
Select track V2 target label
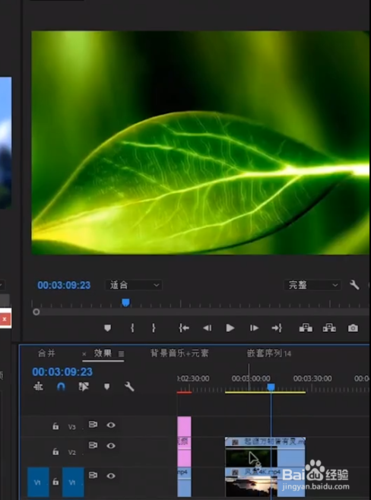[72, 452]
